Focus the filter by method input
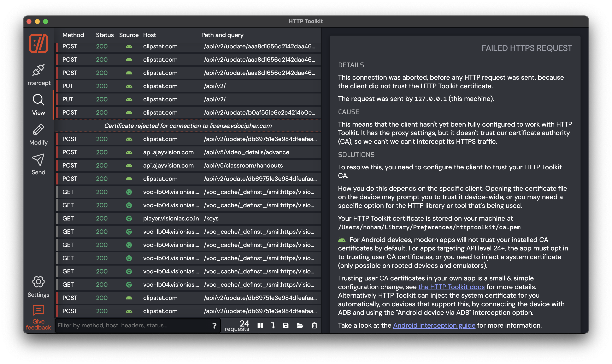This screenshot has height=364, width=612. pos(133,326)
